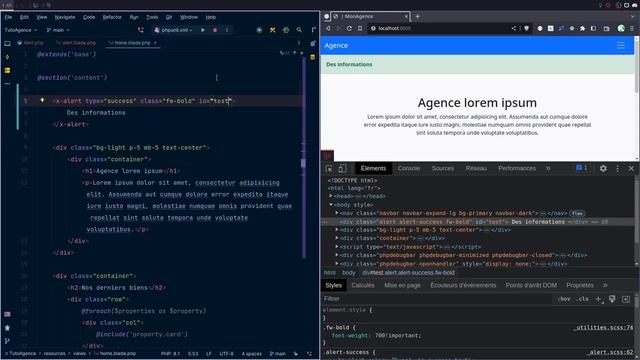Screen dimensions: 640x360
Task: Open the browser main menu
Action: (632, 28)
